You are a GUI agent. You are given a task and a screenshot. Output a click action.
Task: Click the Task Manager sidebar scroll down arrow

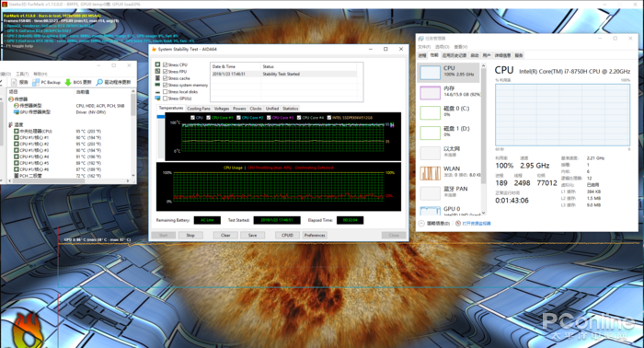[483, 213]
